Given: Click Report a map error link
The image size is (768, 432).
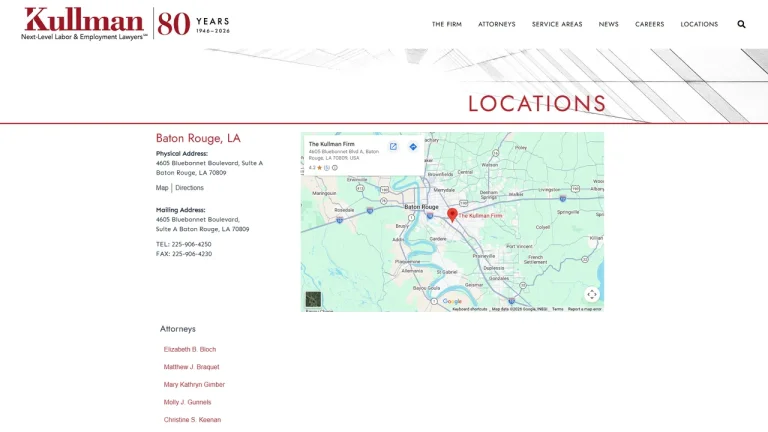Looking at the screenshot, I should [x=584, y=309].
